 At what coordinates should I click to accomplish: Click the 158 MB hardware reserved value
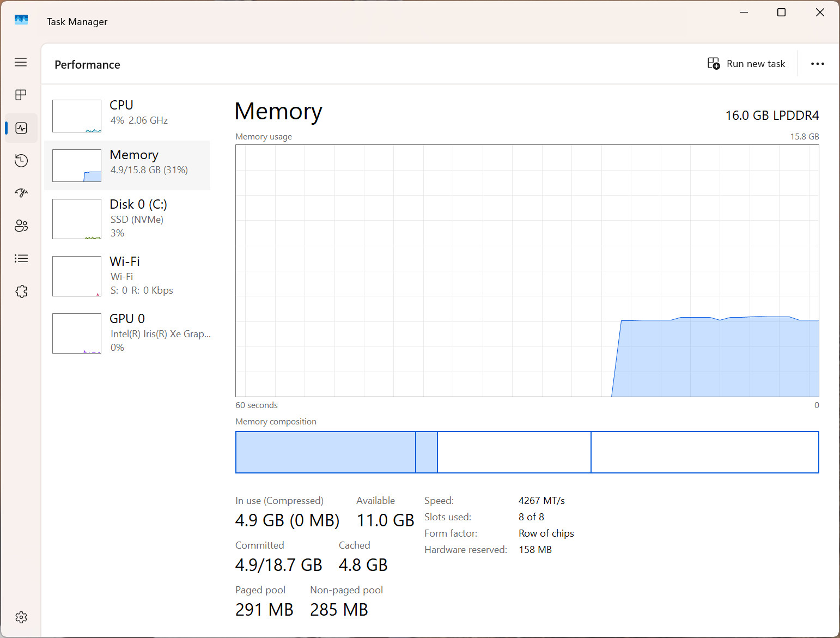tap(535, 550)
